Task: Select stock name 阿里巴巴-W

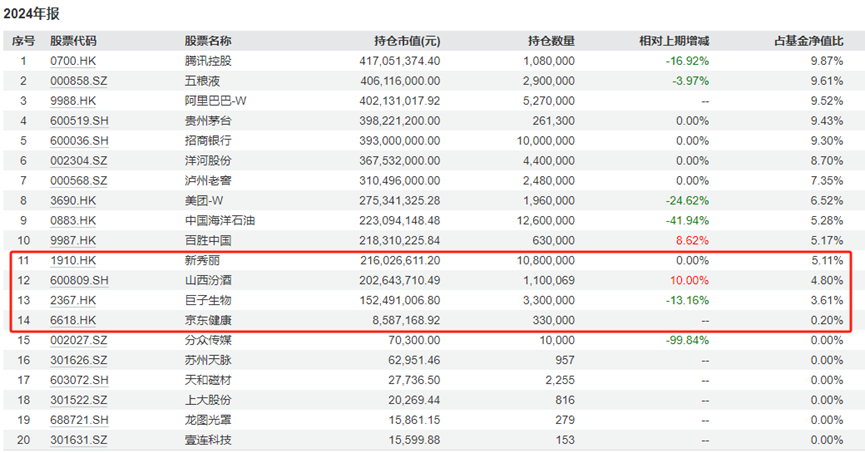Action: pos(216,101)
